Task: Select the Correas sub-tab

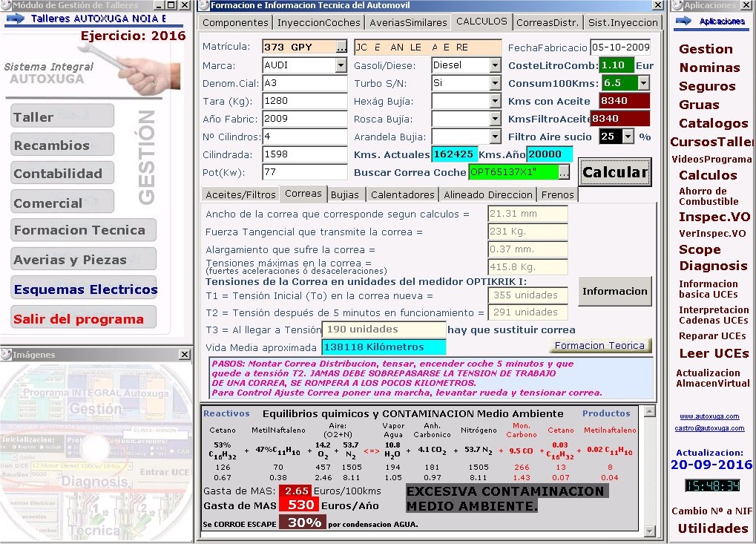Action: [303, 194]
